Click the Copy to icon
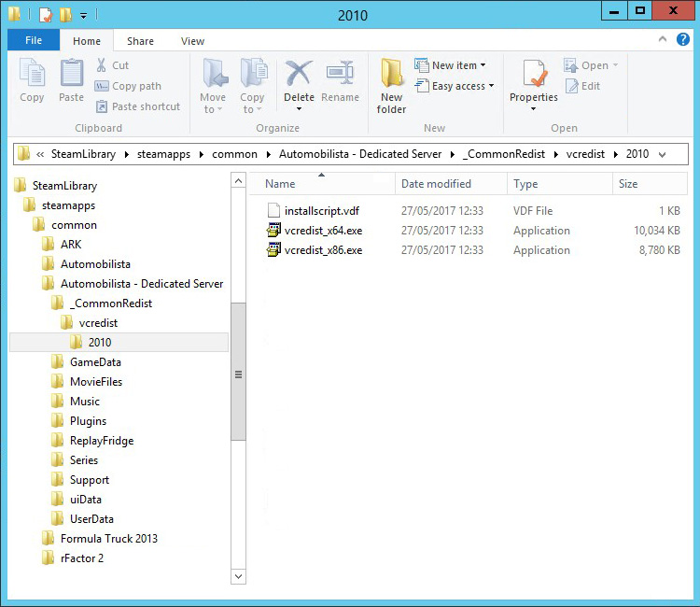 pos(253,72)
